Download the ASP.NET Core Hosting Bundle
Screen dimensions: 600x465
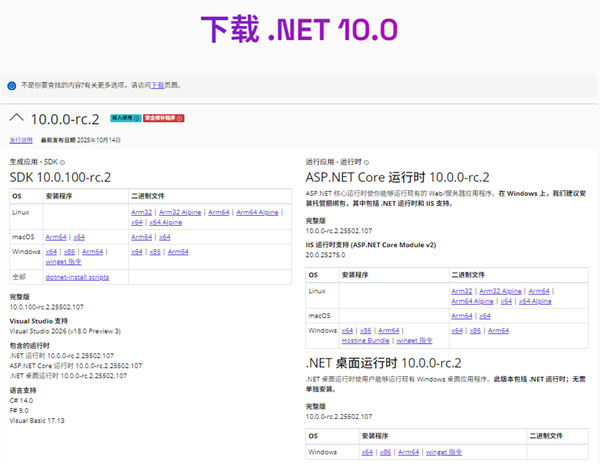click(x=365, y=340)
